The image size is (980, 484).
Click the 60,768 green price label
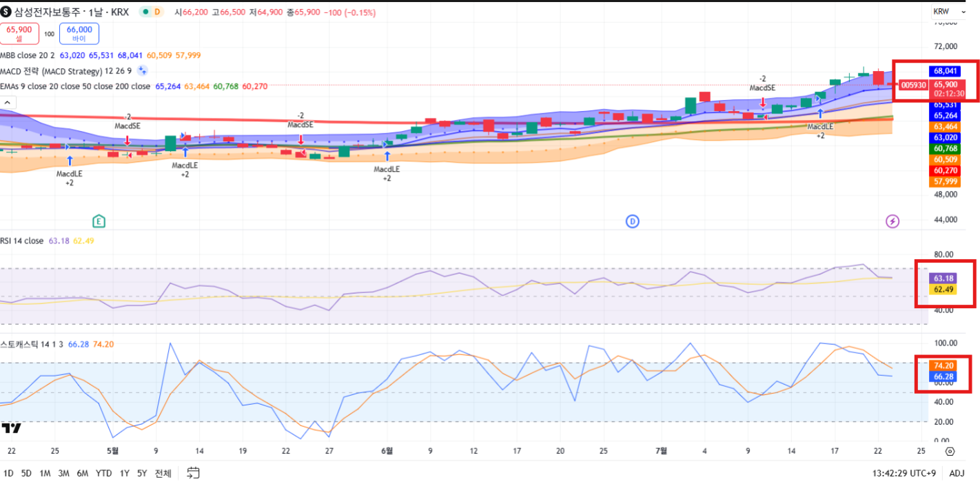[x=945, y=149]
